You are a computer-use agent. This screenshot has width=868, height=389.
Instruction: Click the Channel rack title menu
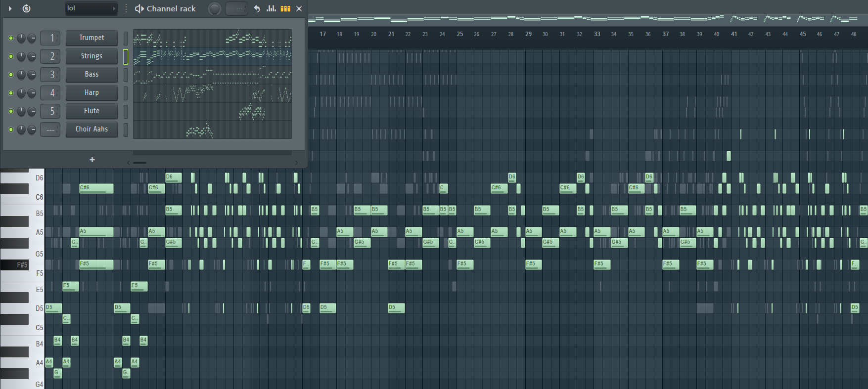click(171, 8)
